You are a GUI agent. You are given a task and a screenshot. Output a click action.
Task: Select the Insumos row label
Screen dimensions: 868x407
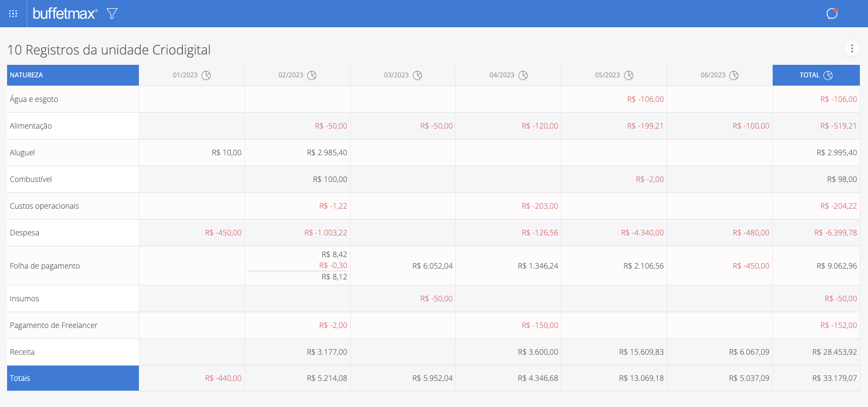coord(25,299)
